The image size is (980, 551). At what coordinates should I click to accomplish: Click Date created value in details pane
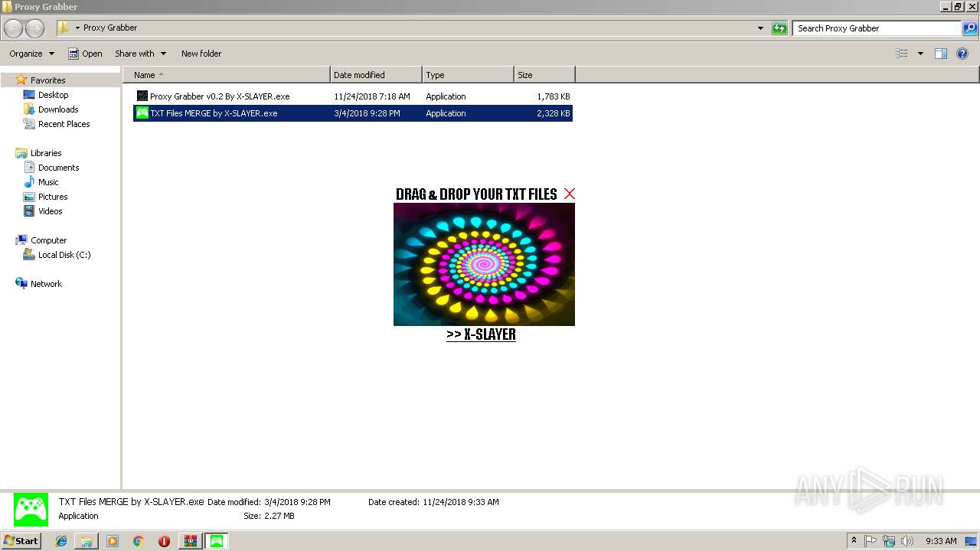coord(460,502)
